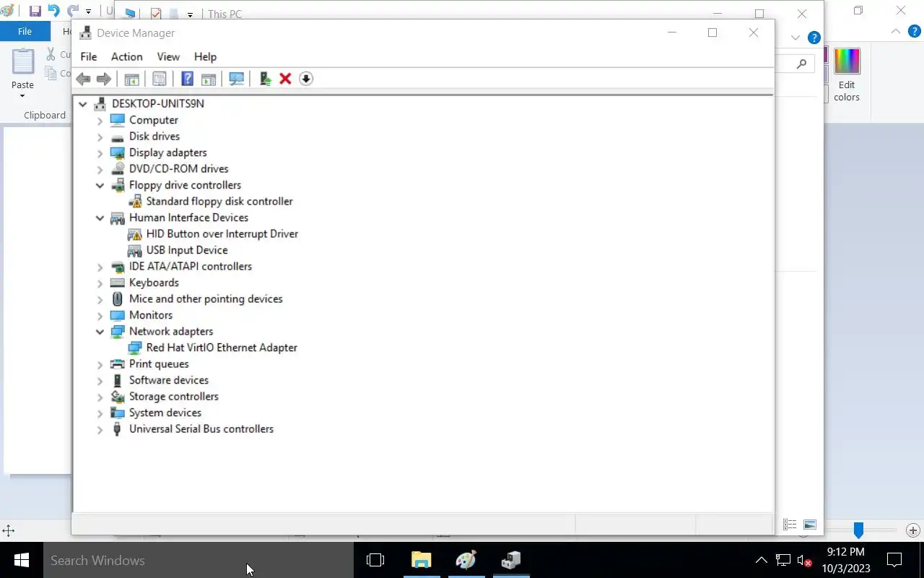
Task: Click the search field in This PC window
Action: tap(795, 64)
